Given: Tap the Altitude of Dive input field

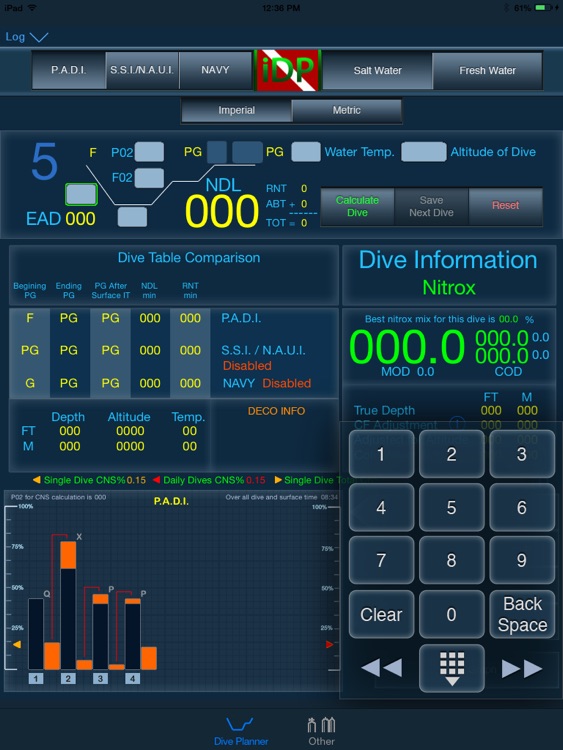Looking at the screenshot, I should click(x=424, y=152).
